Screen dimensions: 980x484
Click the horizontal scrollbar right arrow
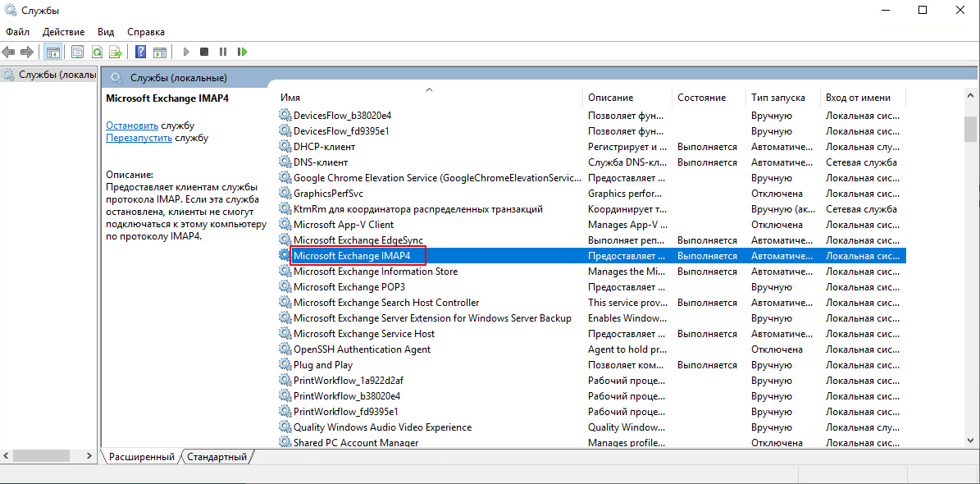tap(89, 454)
